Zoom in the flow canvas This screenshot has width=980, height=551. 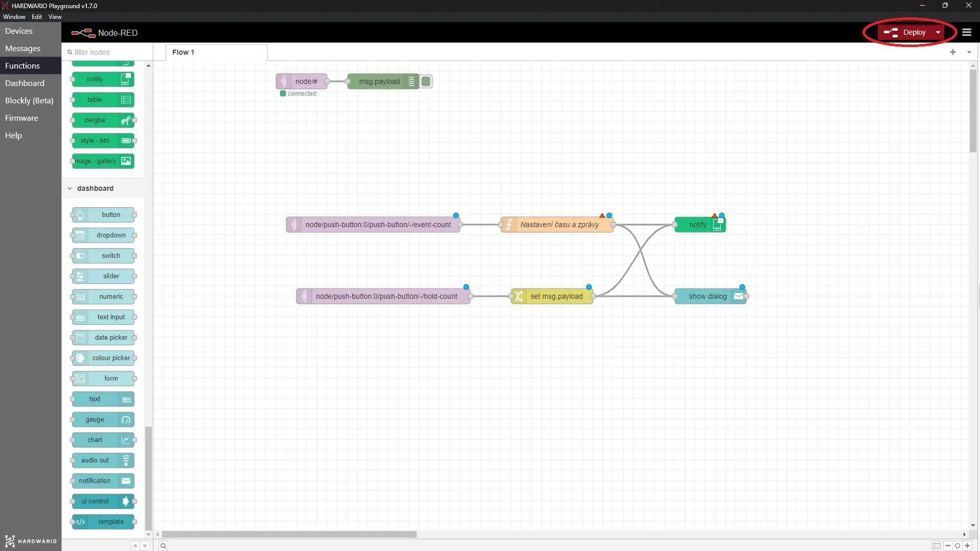[967, 546]
